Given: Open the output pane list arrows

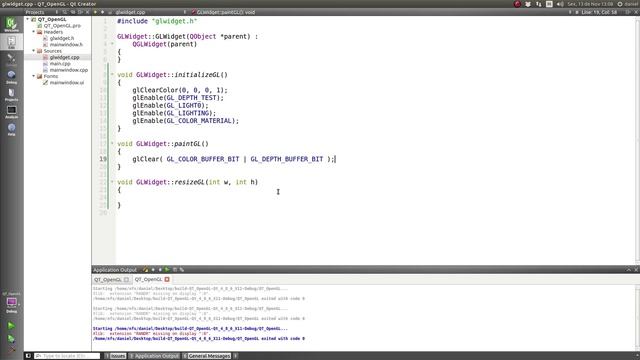Looking at the screenshot, I should pyautogui.click(x=236, y=356).
